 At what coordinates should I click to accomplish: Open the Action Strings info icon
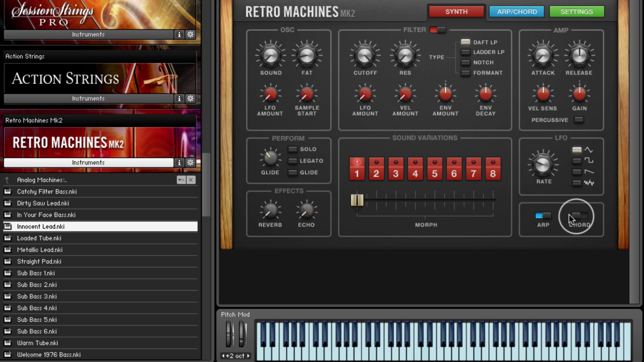click(179, 99)
